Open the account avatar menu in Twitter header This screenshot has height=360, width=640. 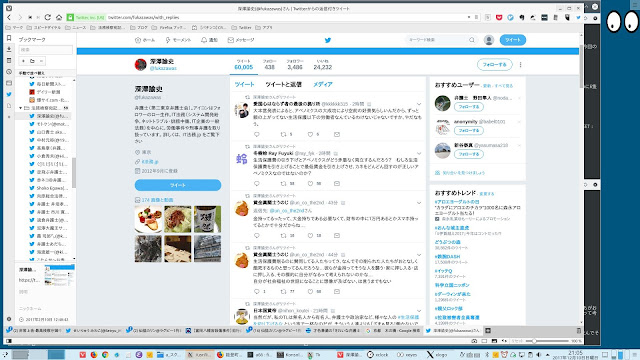[x=489, y=40]
